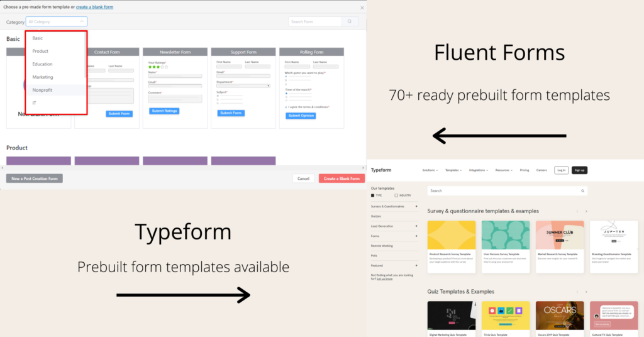Open Market Research Survey Template card

[x=560, y=246]
